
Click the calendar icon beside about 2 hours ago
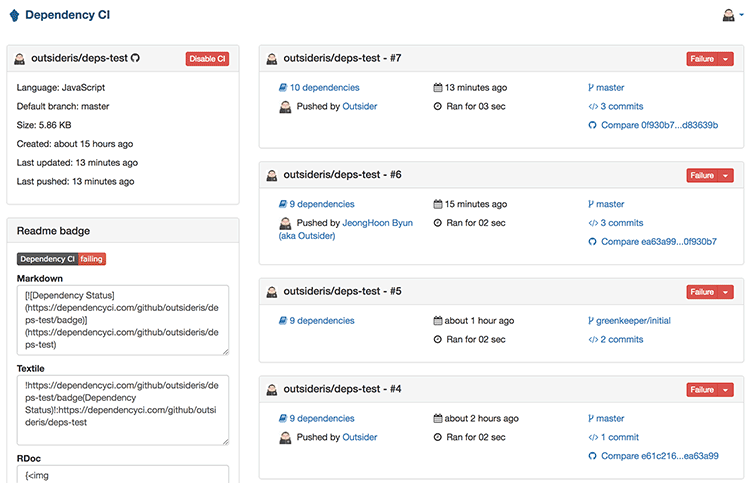pyautogui.click(x=437, y=418)
